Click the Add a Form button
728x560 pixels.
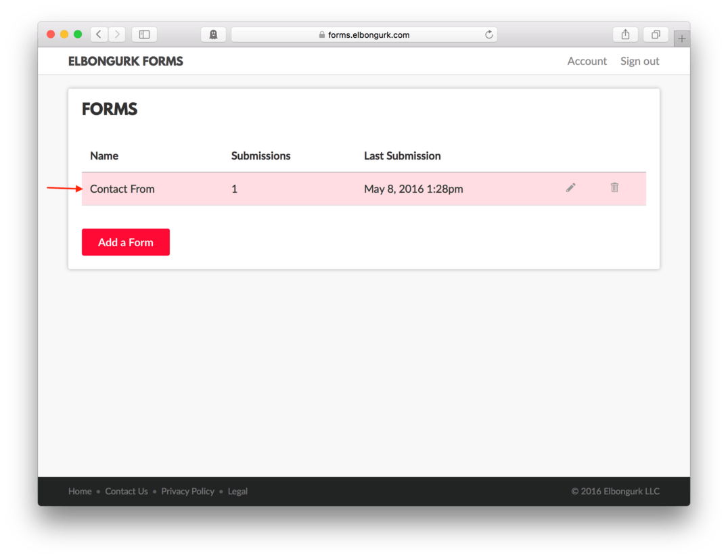[126, 242]
